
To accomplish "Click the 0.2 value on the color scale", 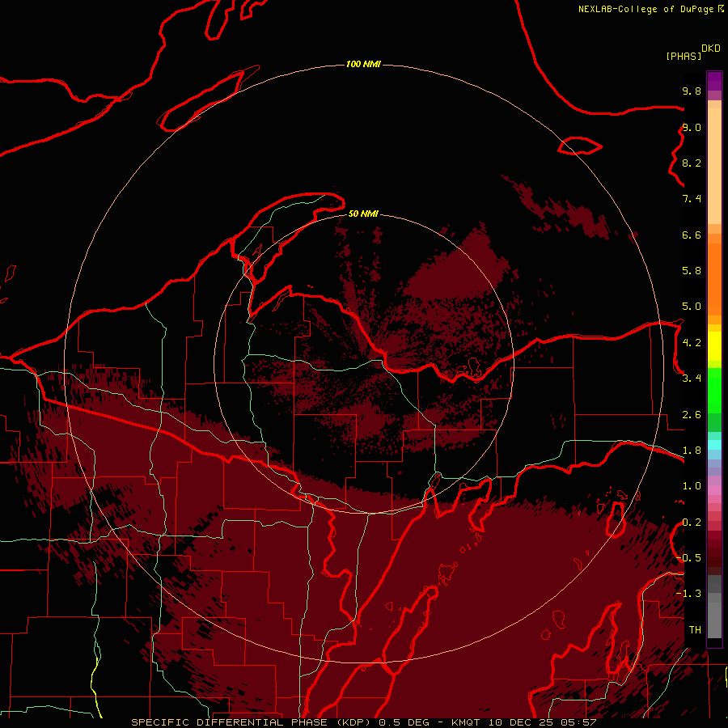I will pyautogui.click(x=692, y=523).
